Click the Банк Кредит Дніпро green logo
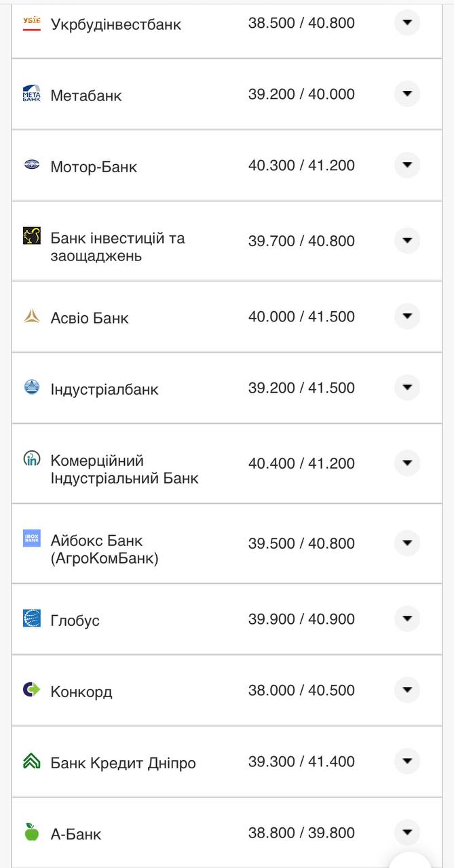This screenshot has height=868, width=454. point(32,762)
